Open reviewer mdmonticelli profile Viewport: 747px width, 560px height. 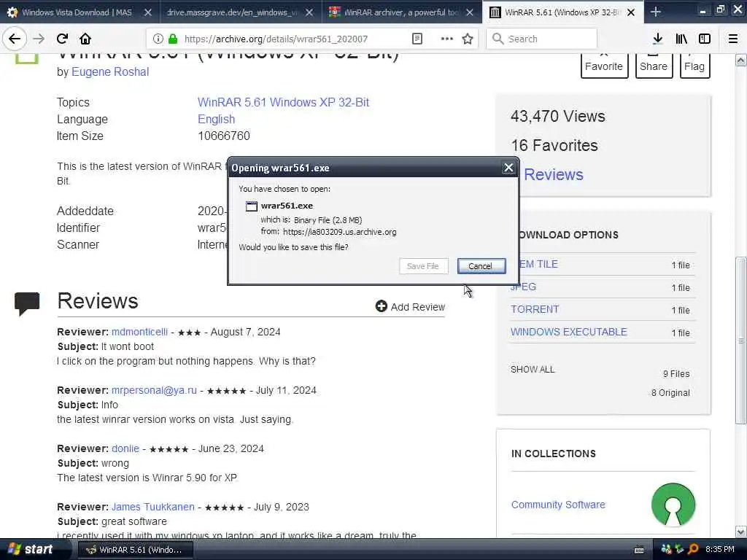139,332
